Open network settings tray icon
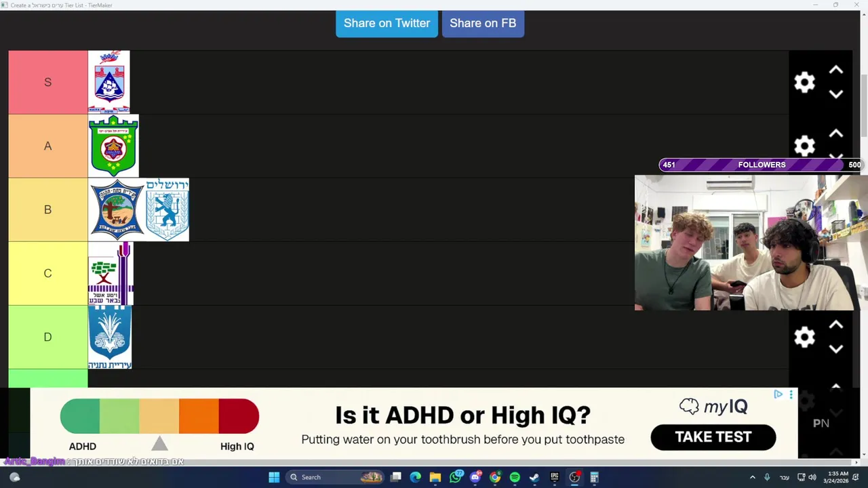Screen dimensions: 868x488 (801, 477)
